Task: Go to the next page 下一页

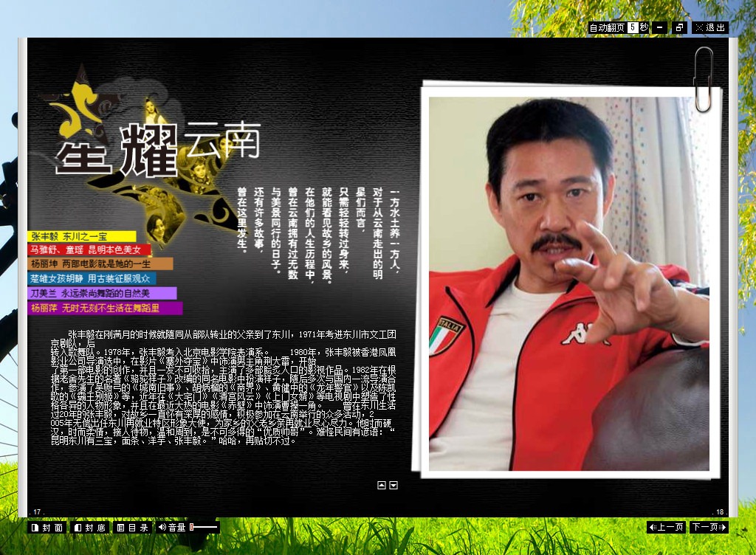Action: coord(709,527)
